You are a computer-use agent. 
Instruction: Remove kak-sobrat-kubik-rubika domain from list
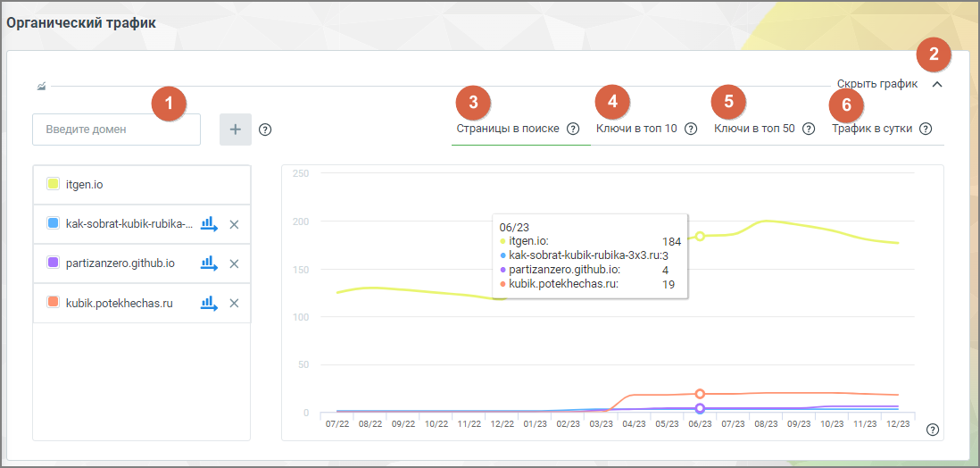coord(235,224)
